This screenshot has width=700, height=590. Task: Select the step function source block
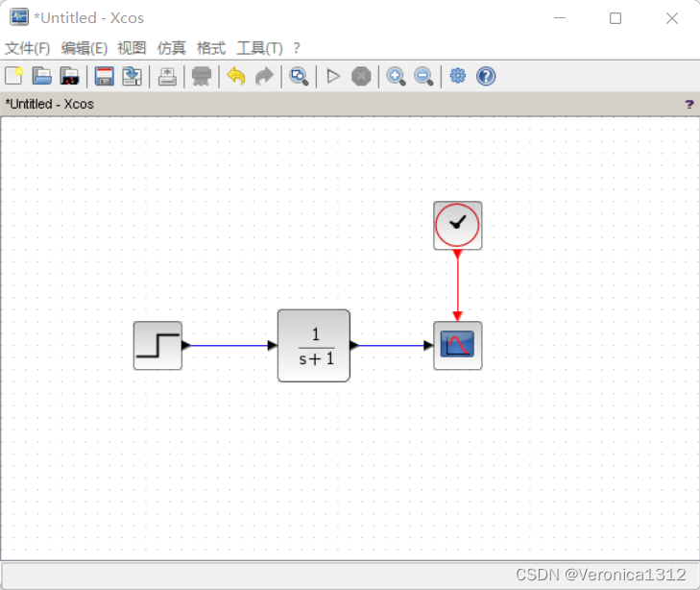[157, 346]
